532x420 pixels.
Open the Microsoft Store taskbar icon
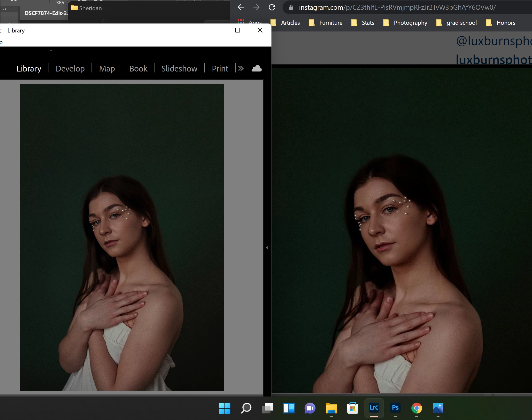[353, 408]
